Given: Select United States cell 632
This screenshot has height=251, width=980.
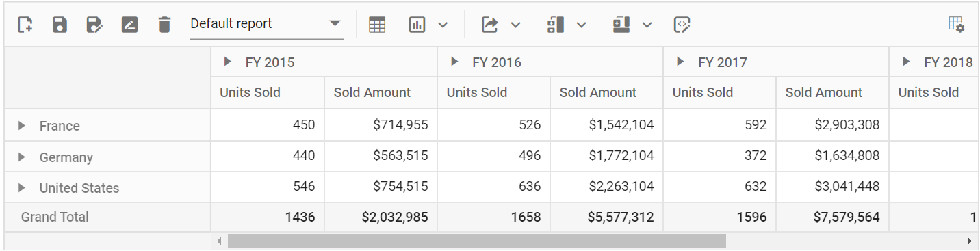Looking at the screenshot, I should (x=719, y=187).
